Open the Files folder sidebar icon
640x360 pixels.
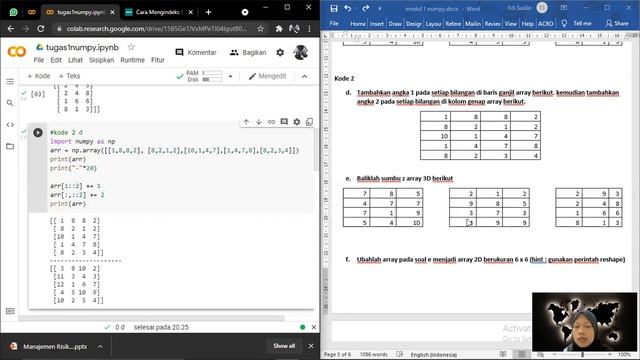point(10,146)
